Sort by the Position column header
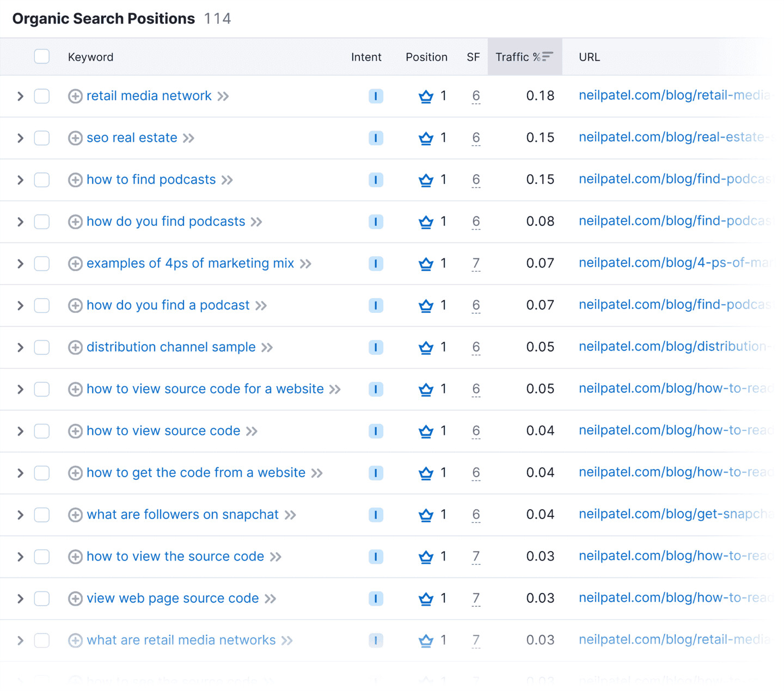Screen dimensions: 784x691 426,57
